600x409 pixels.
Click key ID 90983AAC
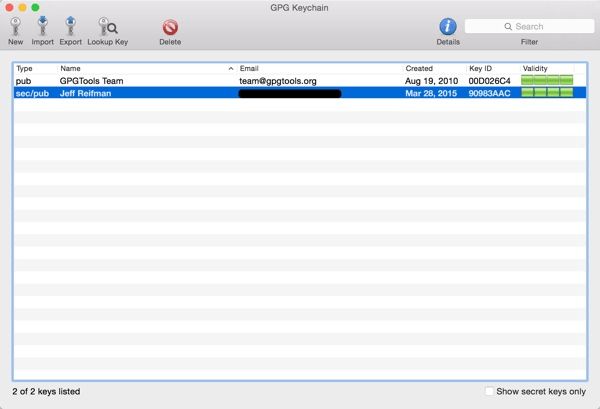click(x=489, y=93)
